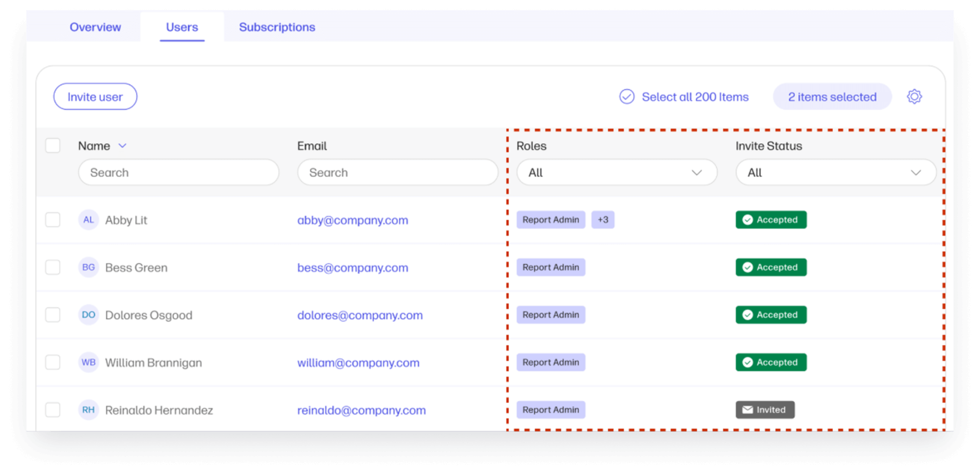Click Report Admin tag in Abby Lit's row
Screen dimensions: 980x474
tap(551, 220)
